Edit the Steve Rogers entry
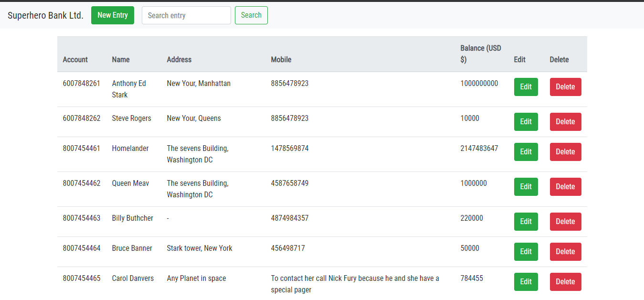The image size is (644, 300). tap(526, 122)
